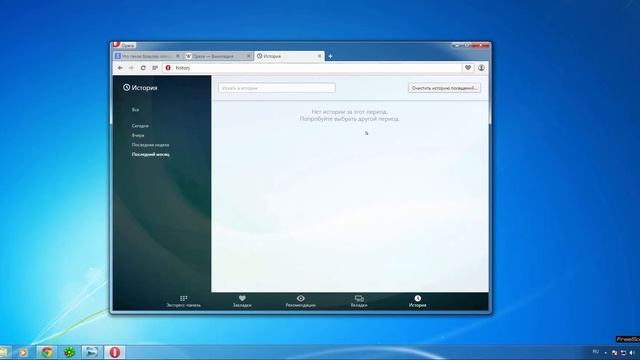Click Очистить историю посещений button

coord(444,88)
